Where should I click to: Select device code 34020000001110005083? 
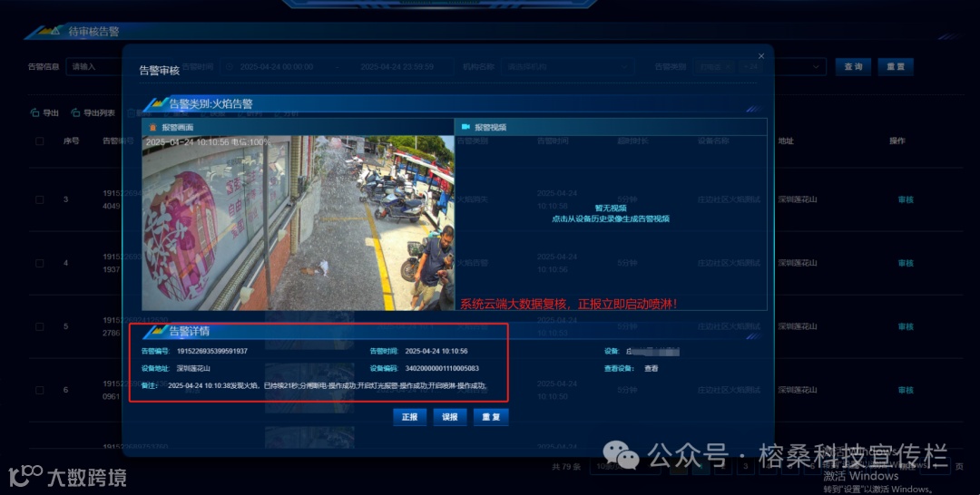click(442, 368)
